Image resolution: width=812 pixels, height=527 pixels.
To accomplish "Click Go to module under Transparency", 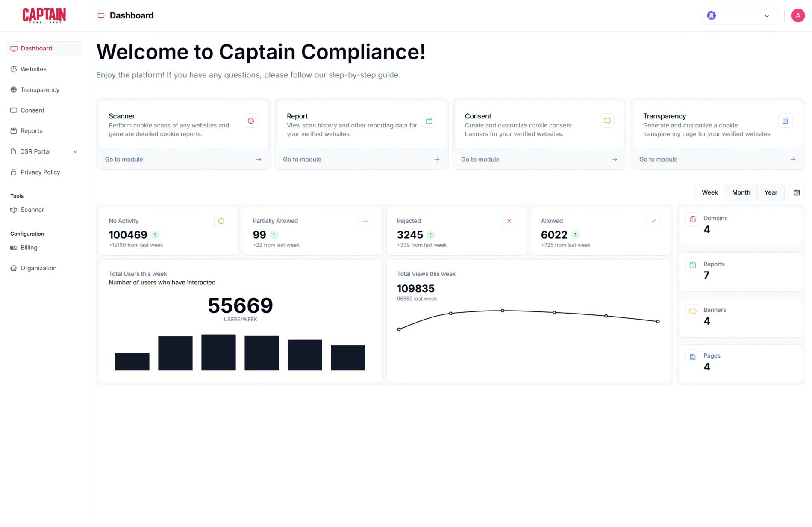I will [x=658, y=159].
